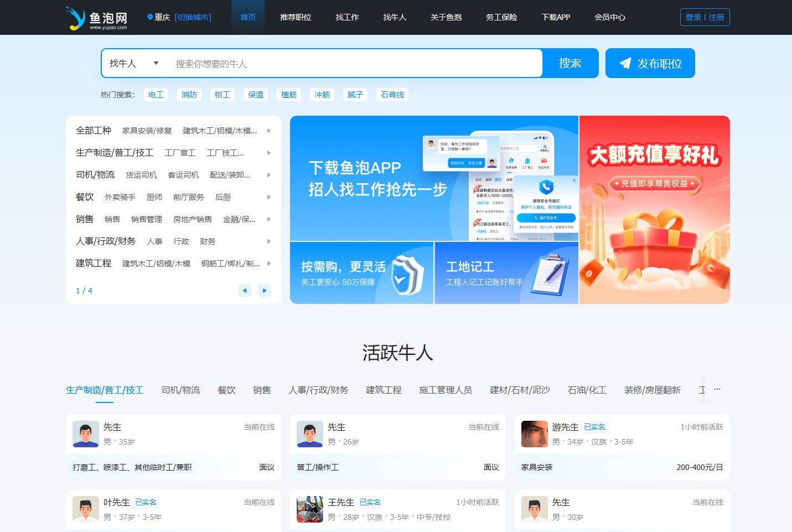
Task: Select hot search tag 电工
Action: 156,95
